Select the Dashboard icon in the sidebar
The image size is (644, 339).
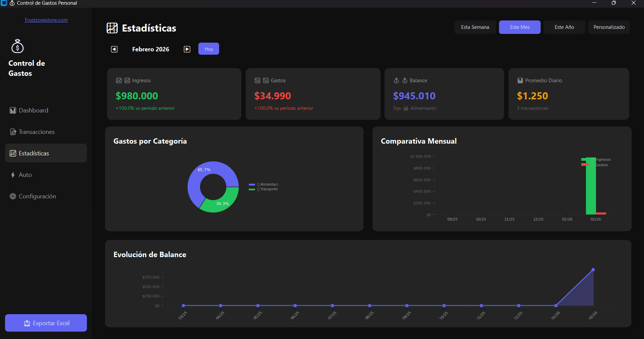[12, 110]
